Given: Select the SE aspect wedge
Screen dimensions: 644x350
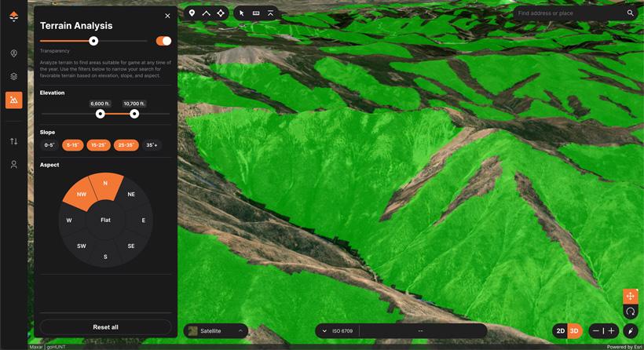Looking at the screenshot, I should coord(130,246).
